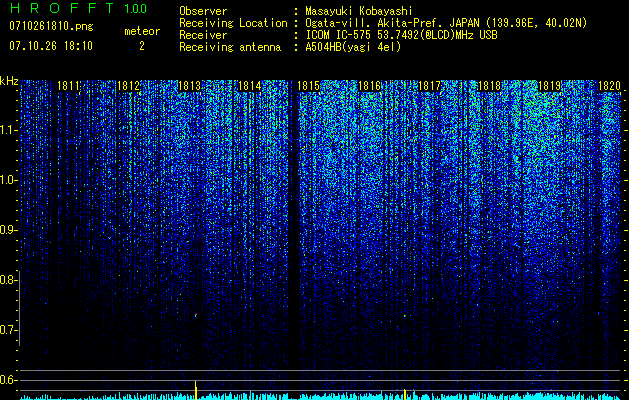The height and width of the screenshot is (400, 629).
Task: Click the 0.7 kHz axis tick label
Action: [x=8, y=330]
